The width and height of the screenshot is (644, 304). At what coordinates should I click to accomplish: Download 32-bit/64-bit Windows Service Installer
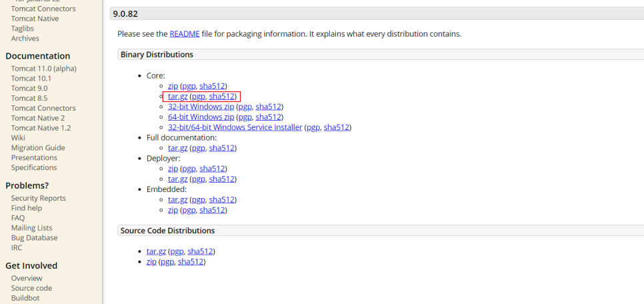[235, 127]
